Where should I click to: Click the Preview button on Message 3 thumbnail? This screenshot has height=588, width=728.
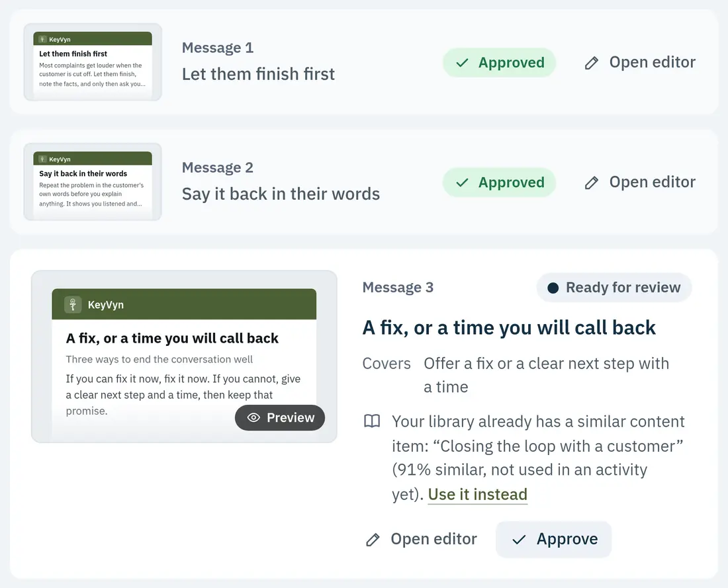click(280, 417)
